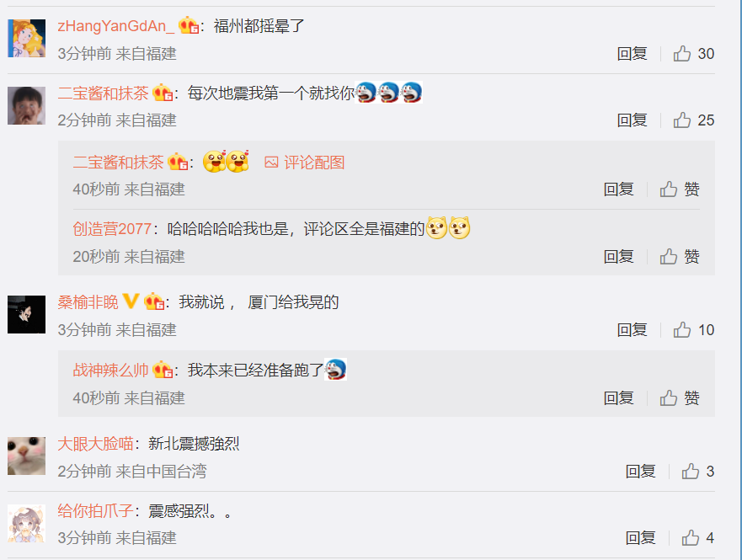Reply to 大眼大脸喵's comment
Screen dimensions: 742x560
[x=640, y=471]
